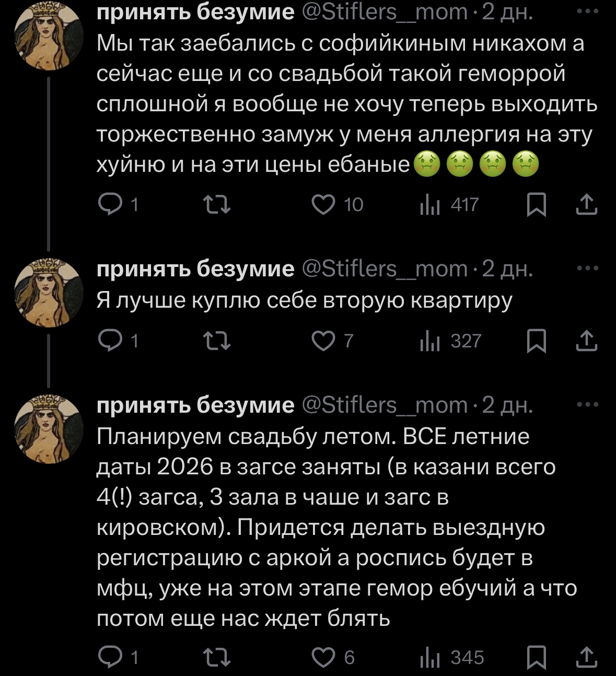
Task: Share the first tweet about wedding prices
Action: pyautogui.click(x=586, y=204)
